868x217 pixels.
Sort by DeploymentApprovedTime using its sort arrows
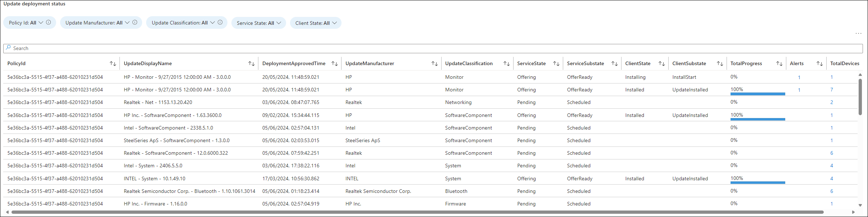coord(335,64)
